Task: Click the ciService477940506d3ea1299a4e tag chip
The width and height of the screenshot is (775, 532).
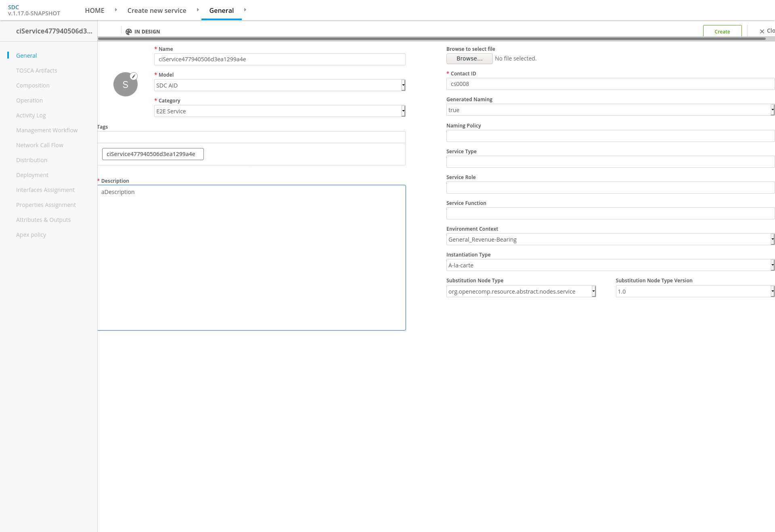Action: (x=153, y=154)
